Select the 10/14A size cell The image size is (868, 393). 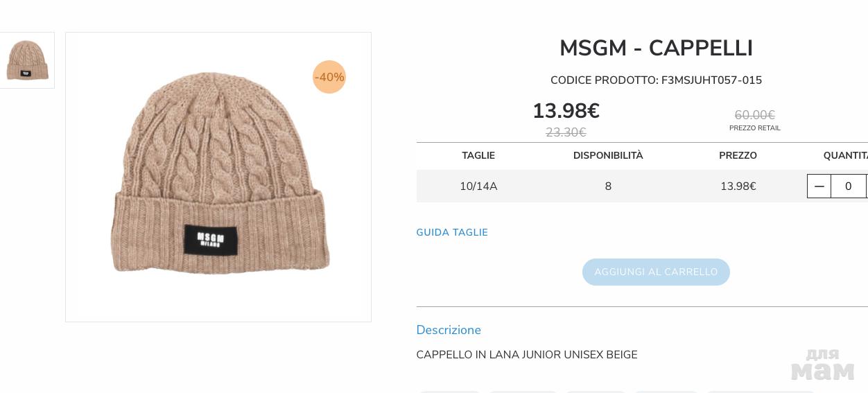(478, 186)
